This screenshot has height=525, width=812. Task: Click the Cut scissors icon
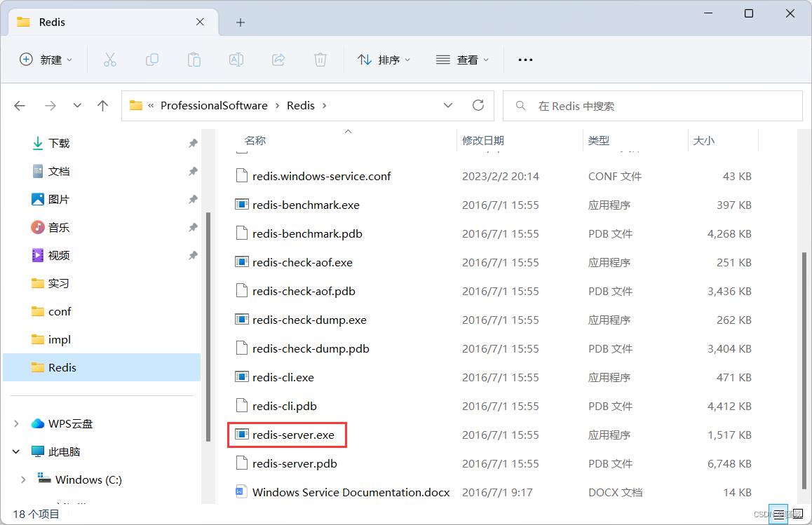(x=110, y=60)
